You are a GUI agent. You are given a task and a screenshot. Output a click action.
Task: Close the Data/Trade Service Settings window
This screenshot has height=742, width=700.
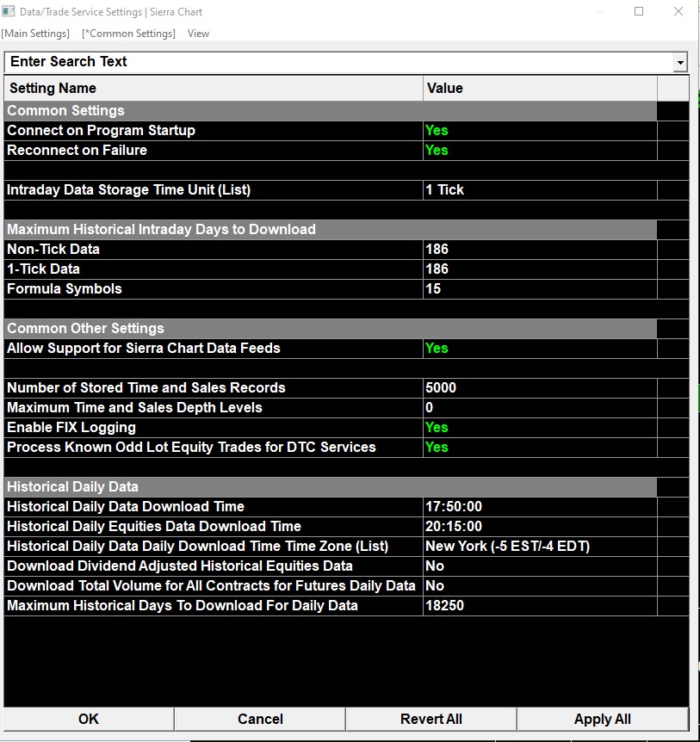point(678,11)
